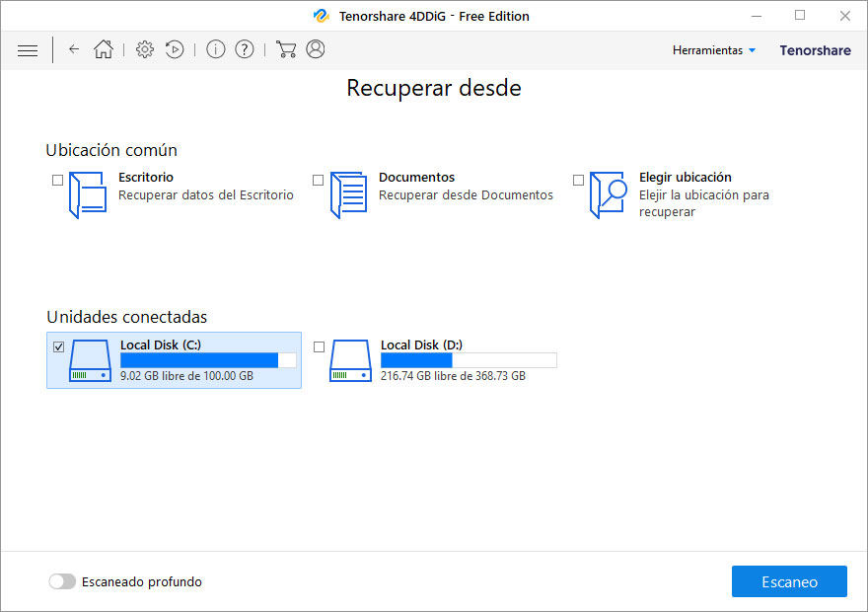
Task: Maximize the 4DDiG window
Action: click(800, 16)
